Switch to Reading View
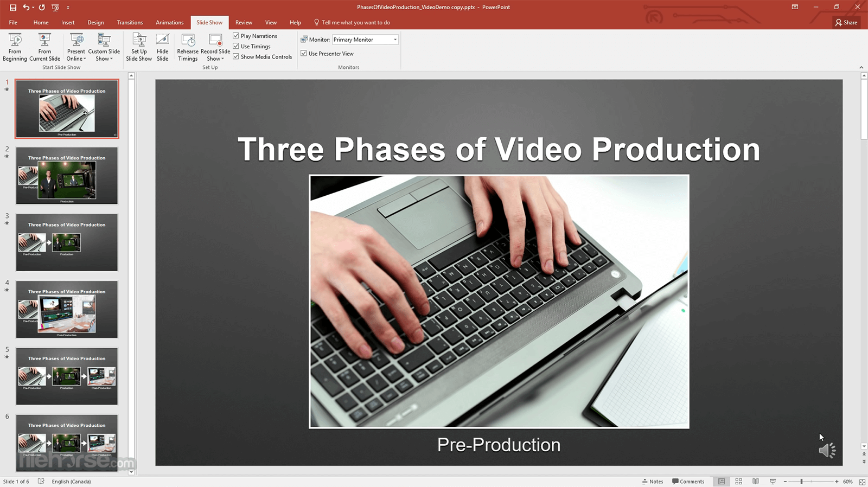 click(x=756, y=482)
